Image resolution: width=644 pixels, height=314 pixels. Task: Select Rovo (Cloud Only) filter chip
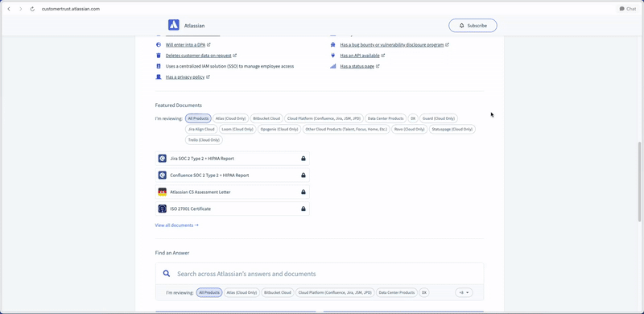(409, 129)
